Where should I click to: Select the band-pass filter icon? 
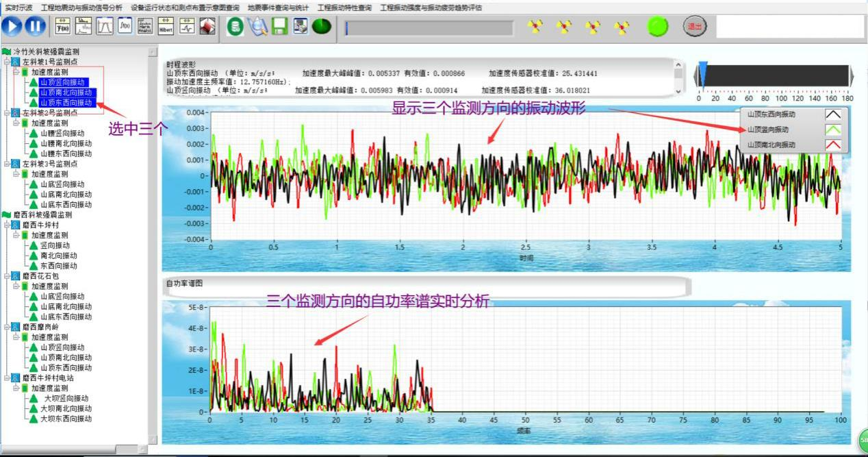(x=104, y=27)
